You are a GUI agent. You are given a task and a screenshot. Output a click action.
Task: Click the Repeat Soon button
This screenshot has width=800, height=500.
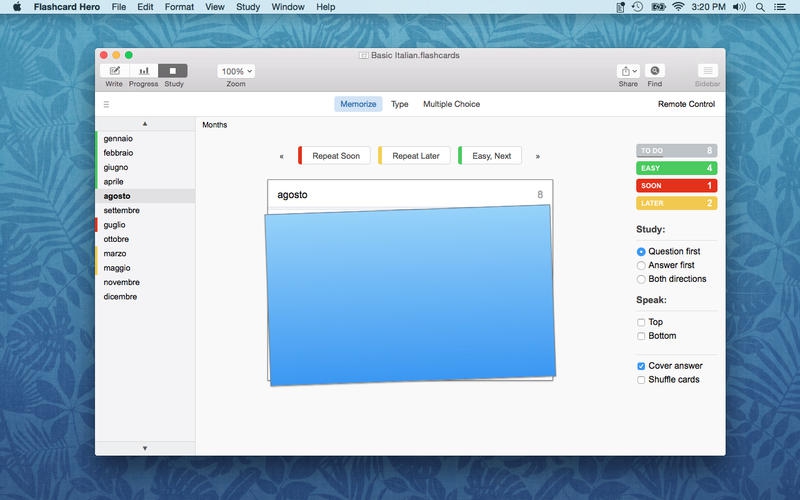tap(335, 156)
